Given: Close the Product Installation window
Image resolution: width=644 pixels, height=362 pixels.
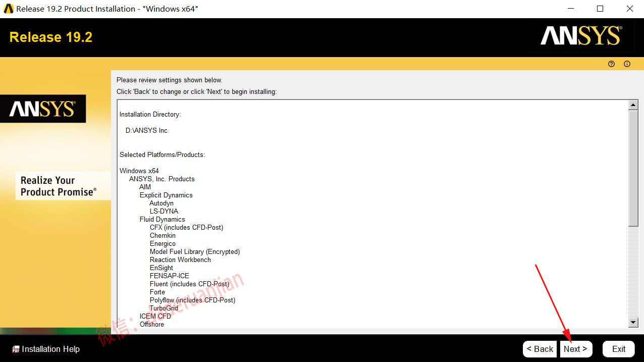Looking at the screenshot, I should click(629, 9).
